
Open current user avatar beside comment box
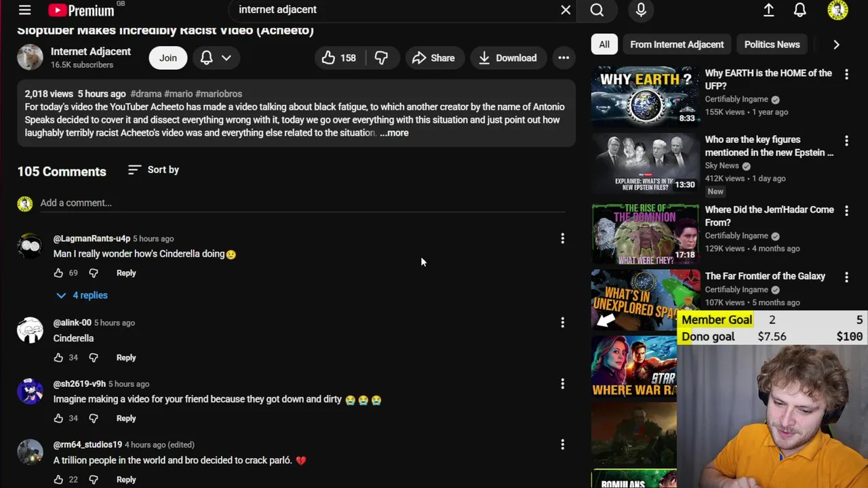25,203
